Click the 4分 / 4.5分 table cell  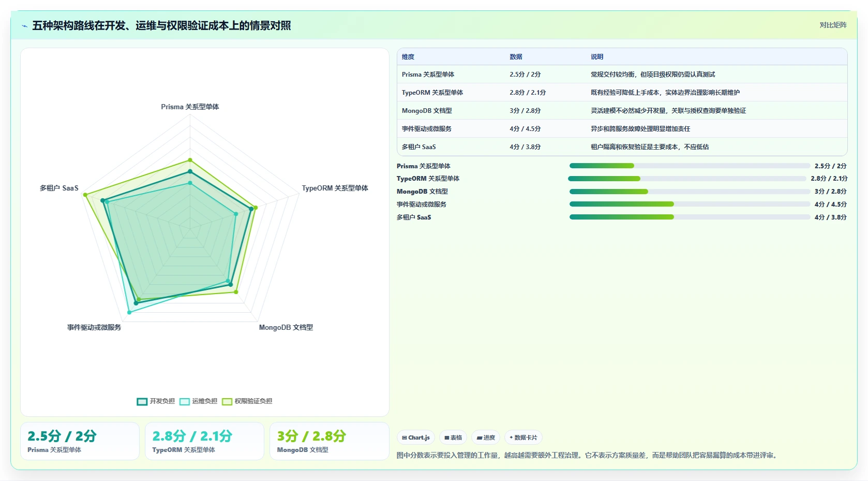pyautogui.click(x=525, y=129)
